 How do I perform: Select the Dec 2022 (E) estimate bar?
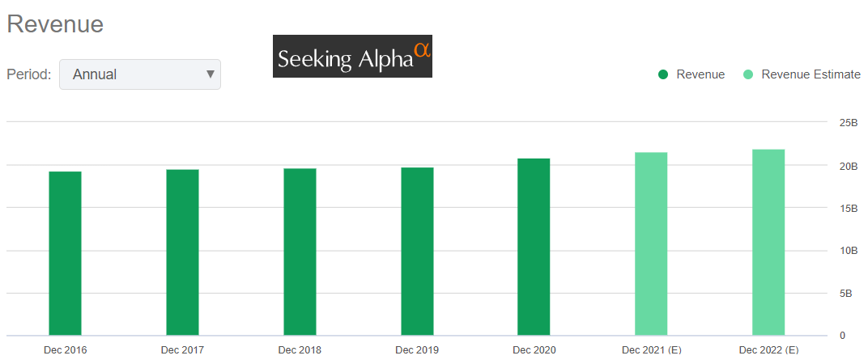tap(768, 242)
